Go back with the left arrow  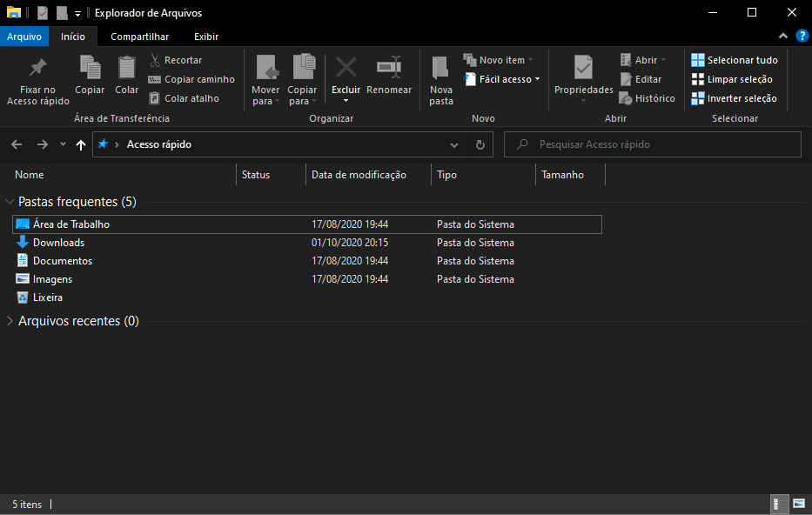[x=17, y=144]
